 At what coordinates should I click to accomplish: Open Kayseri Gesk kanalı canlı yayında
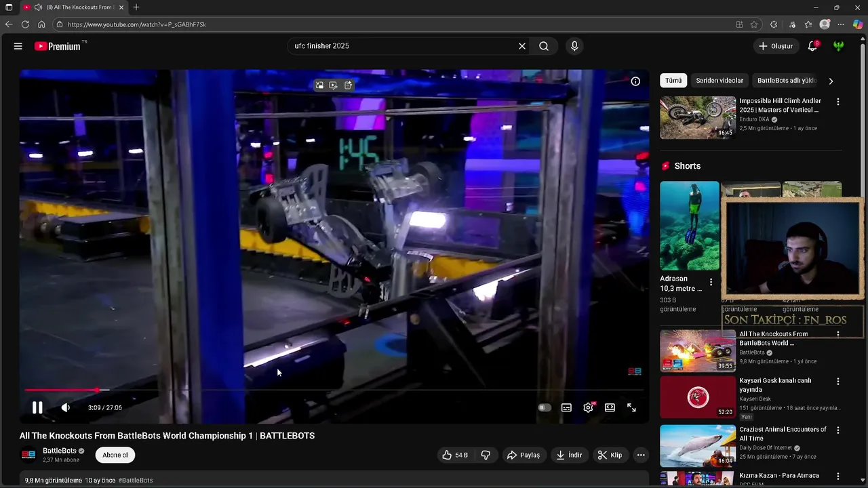tap(775, 385)
